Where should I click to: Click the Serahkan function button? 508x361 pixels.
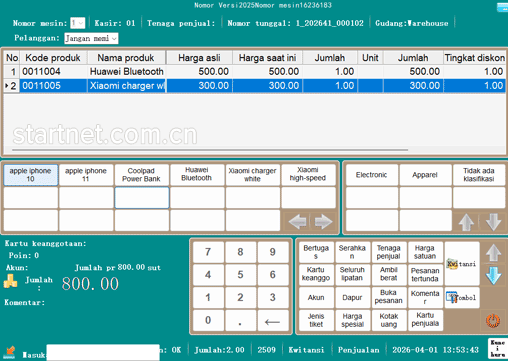point(352,252)
